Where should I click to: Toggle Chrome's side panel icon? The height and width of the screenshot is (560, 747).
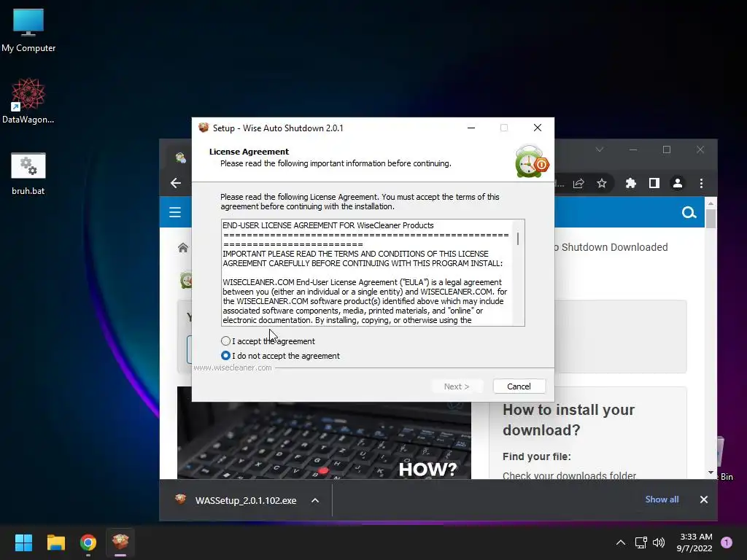coord(654,183)
